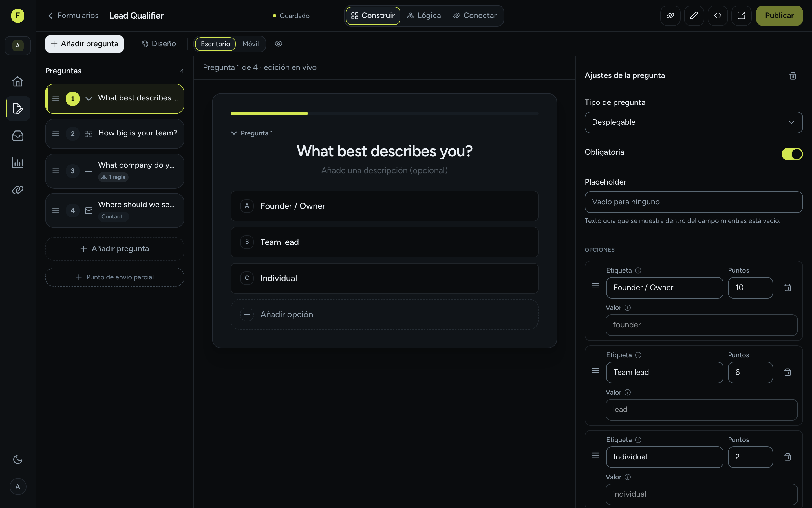Image resolution: width=812 pixels, height=508 pixels.
Task: Open the user avatar at sidebar bottom
Action: pos(18,487)
